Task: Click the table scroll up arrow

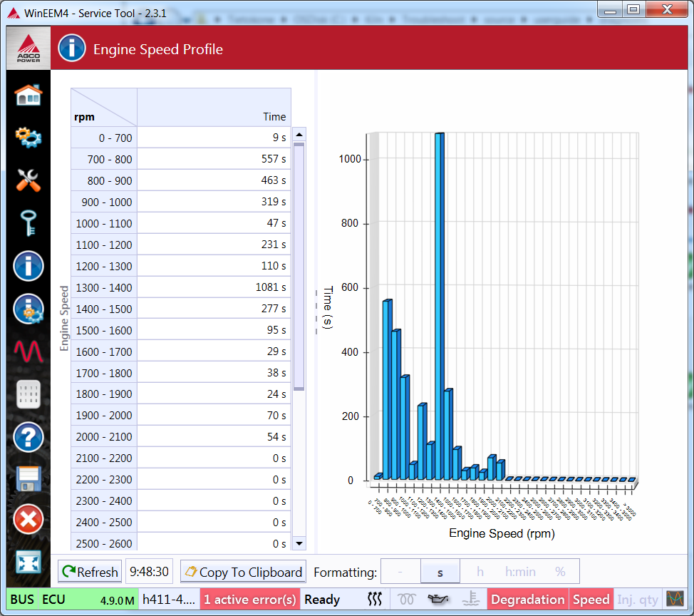Action: [299, 135]
